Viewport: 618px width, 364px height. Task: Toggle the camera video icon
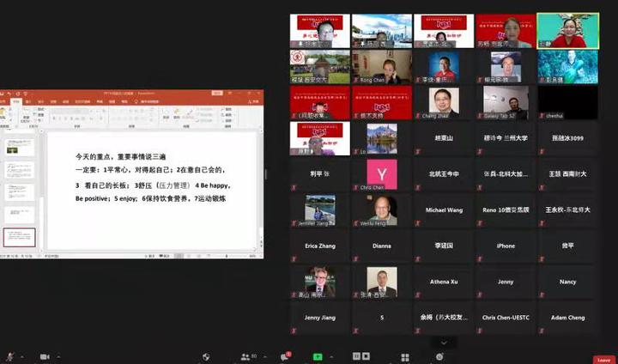44,356
